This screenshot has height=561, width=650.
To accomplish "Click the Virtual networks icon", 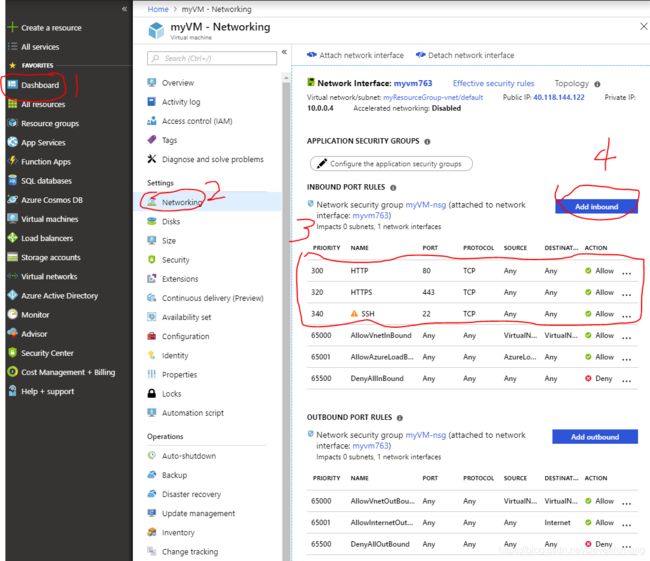I will coord(12,276).
